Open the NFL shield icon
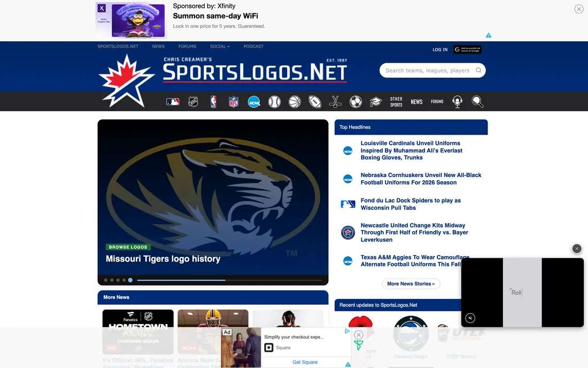 point(234,102)
